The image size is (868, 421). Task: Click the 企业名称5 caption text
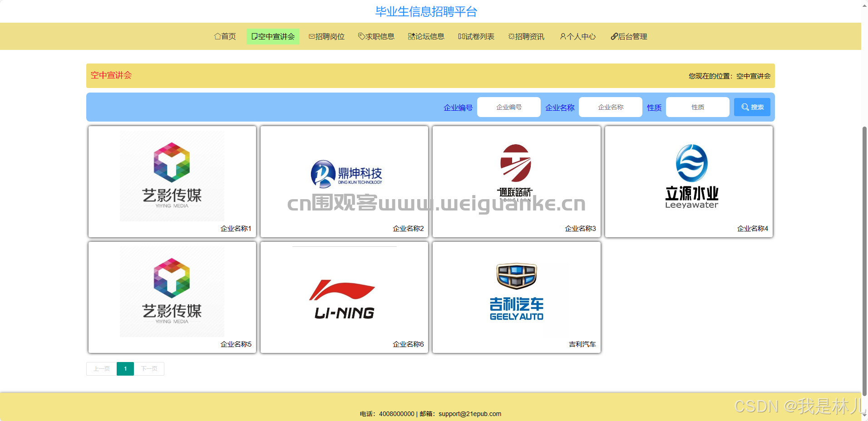(236, 344)
